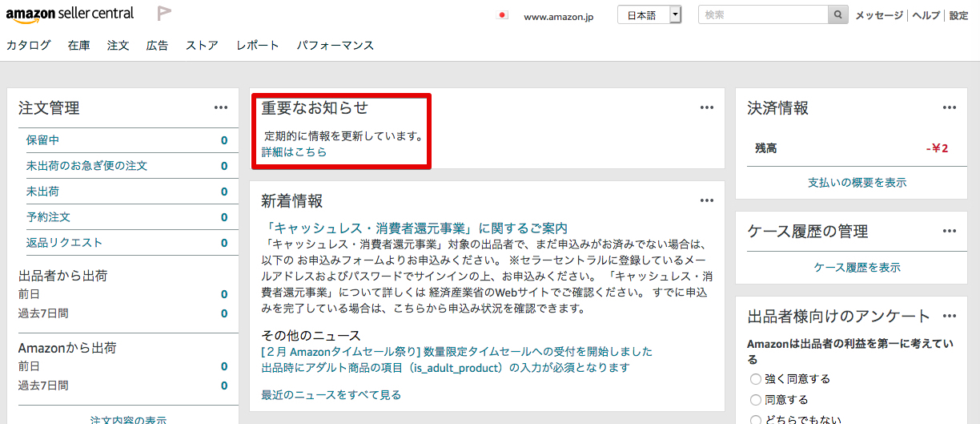Open options menu on 出品者様向けのアンケート widget
980x424 pixels.
click(950, 316)
